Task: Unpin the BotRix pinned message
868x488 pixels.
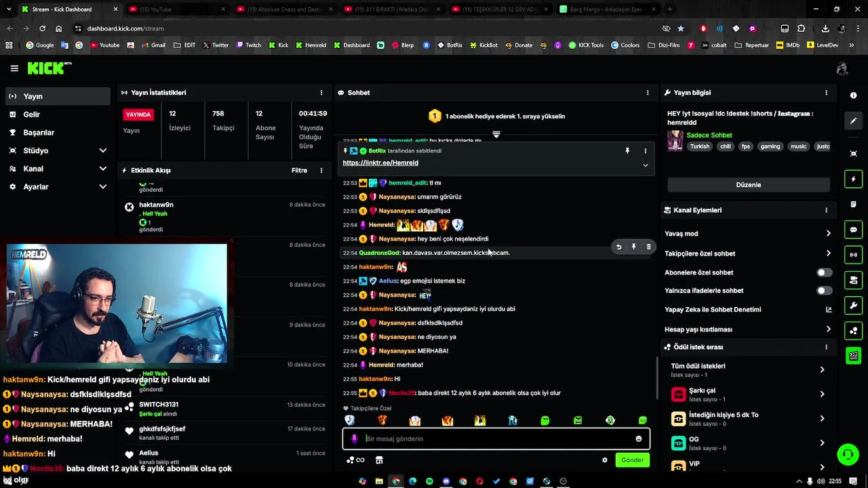Action: [x=627, y=151]
